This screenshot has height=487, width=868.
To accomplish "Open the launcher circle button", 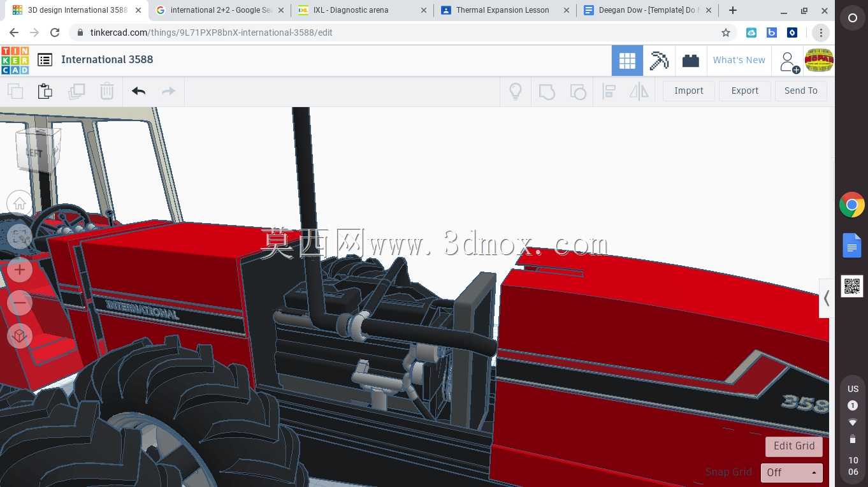I will (x=852, y=18).
